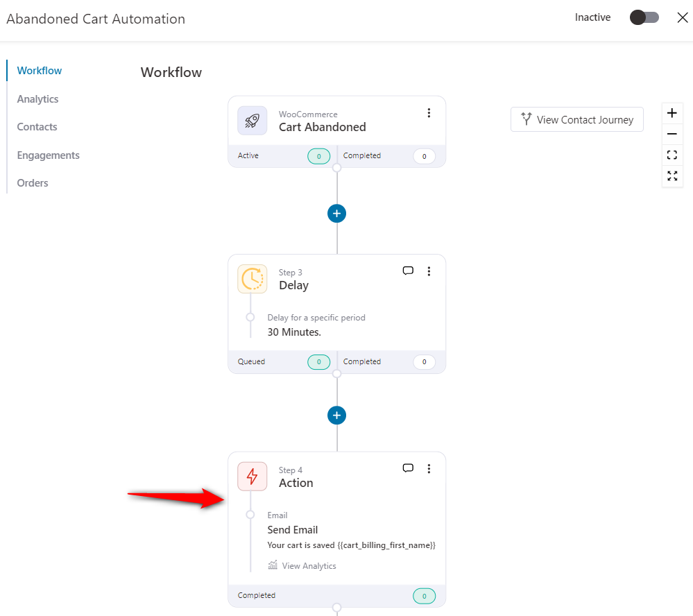The image size is (693, 616).
Task: Click the Completed count on Cart Abandoned
Action: click(x=425, y=156)
